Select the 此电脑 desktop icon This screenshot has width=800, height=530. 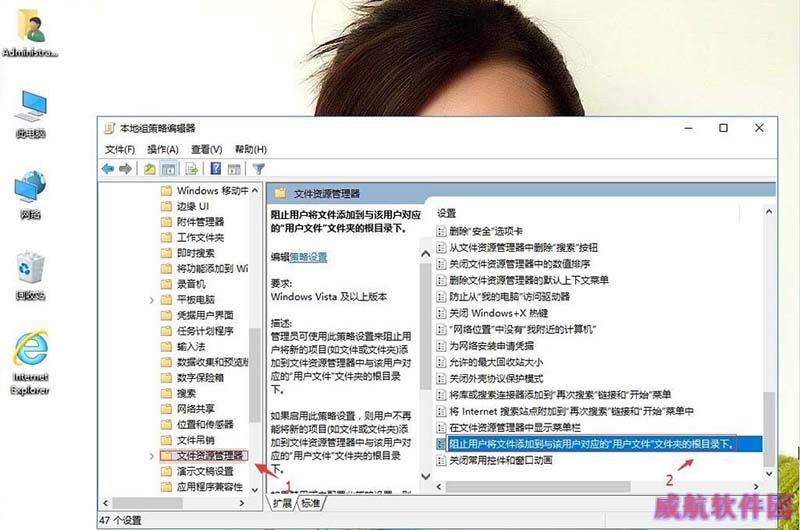pyautogui.click(x=31, y=114)
